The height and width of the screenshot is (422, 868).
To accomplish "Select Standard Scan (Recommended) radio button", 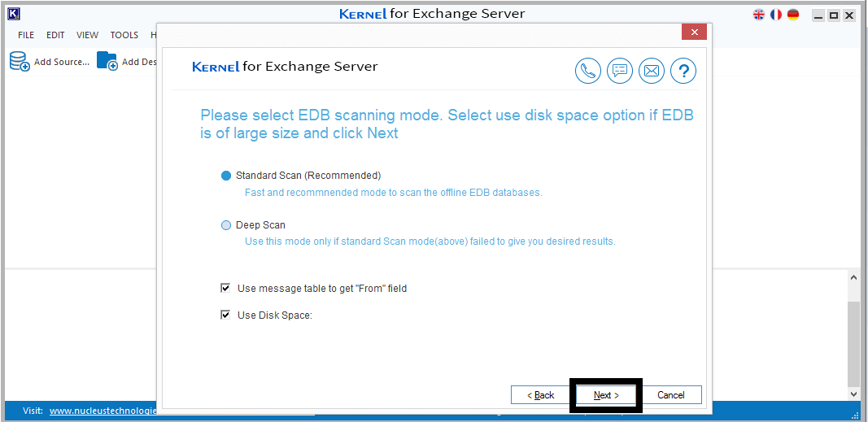I will click(x=226, y=176).
